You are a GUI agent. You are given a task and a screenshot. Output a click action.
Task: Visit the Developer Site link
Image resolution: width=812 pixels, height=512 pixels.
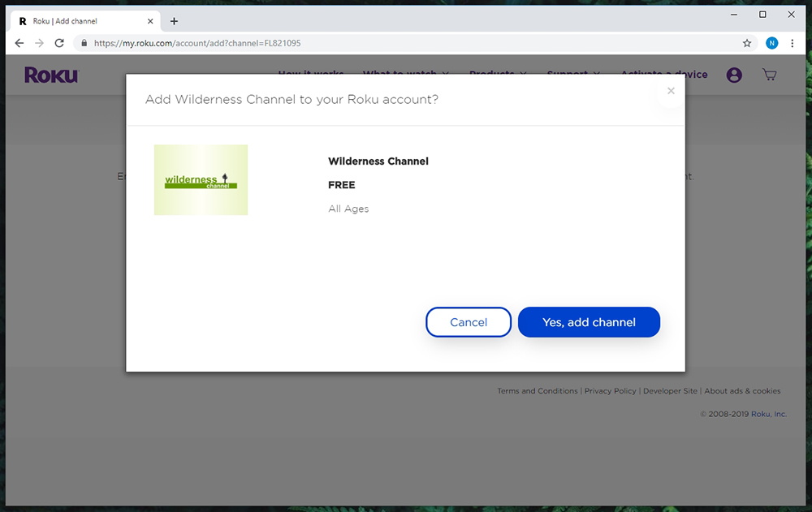(x=670, y=391)
